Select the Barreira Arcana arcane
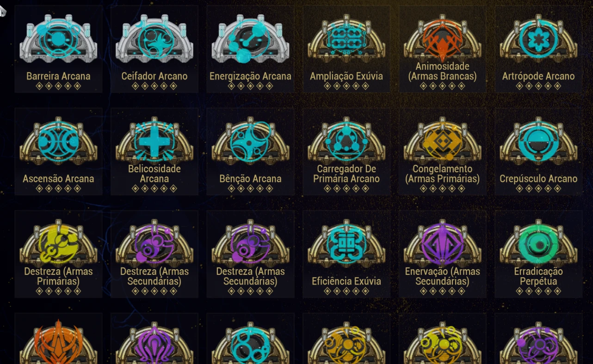The image size is (593, 364). point(58,49)
